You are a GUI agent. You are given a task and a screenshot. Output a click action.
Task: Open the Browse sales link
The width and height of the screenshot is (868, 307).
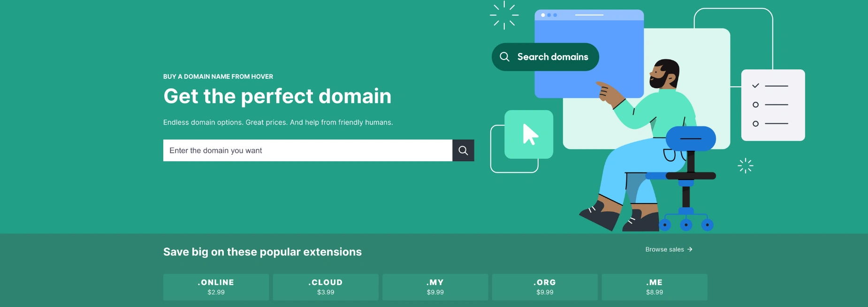click(x=669, y=249)
